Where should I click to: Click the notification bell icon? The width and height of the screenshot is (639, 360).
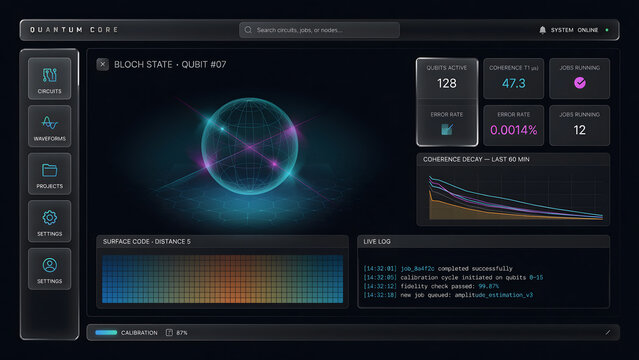point(542,30)
